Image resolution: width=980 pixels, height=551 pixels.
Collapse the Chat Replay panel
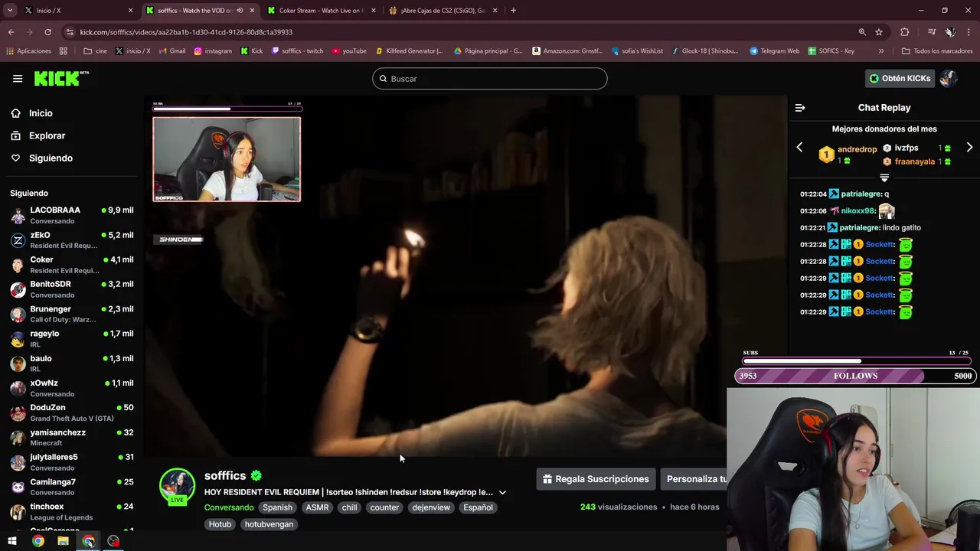click(800, 108)
